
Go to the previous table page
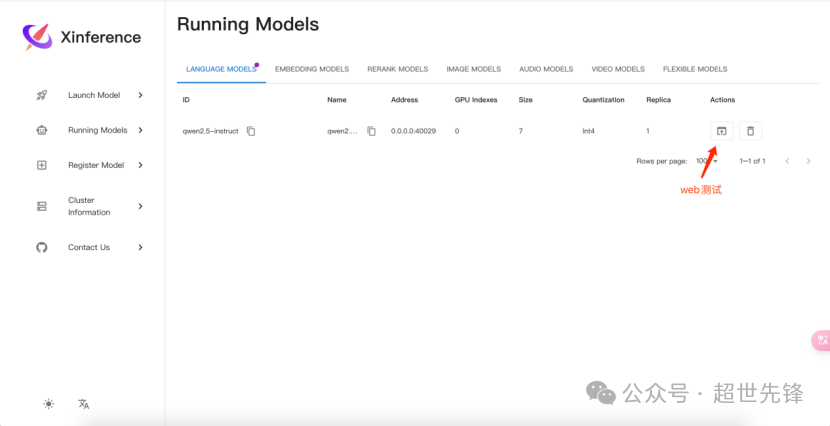(x=788, y=161)
